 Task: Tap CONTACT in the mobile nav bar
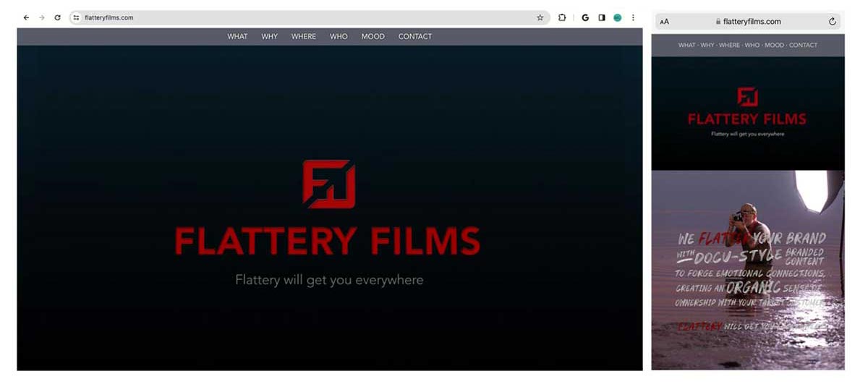point(803,45)
